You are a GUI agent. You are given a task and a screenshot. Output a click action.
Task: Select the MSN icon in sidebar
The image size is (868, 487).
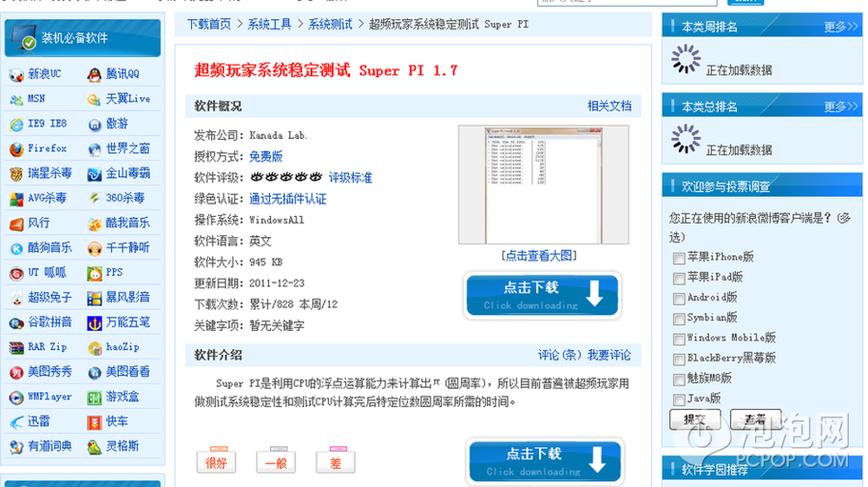pyautogui.click(x=16, y=100)
